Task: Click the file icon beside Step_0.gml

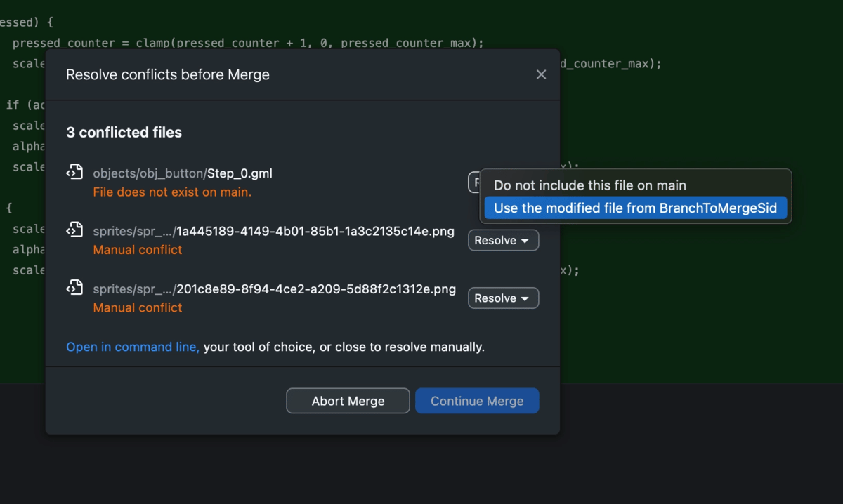Action: [x=74, y=171]
